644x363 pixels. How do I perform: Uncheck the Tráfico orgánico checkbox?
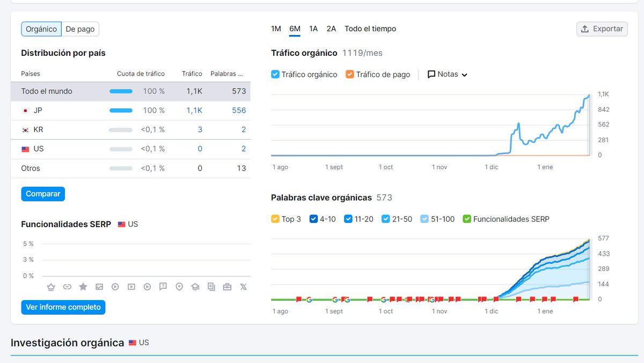[x=275, y=75]
